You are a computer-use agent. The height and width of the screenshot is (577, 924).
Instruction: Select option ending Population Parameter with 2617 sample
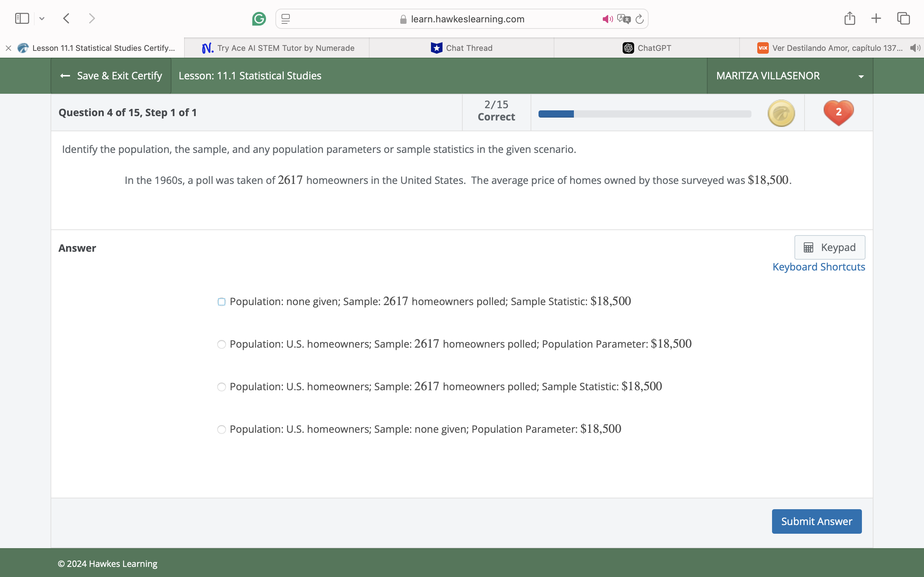[222, 344]
